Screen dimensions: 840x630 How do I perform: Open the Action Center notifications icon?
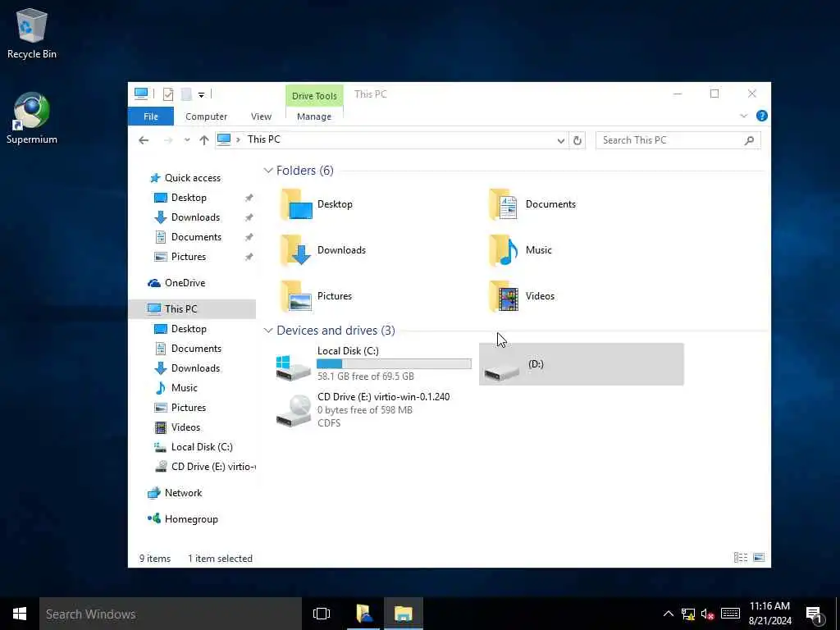point(815,615)
